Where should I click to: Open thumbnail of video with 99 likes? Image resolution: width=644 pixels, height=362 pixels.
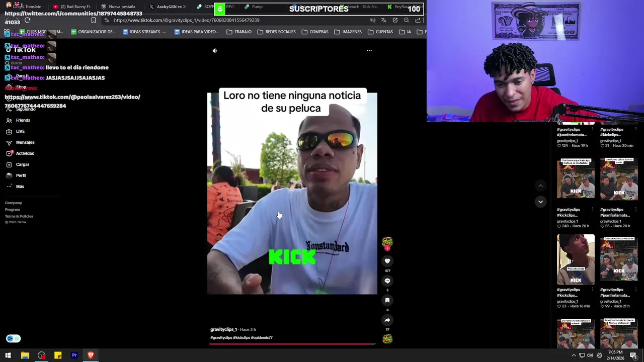coord(619,259)
